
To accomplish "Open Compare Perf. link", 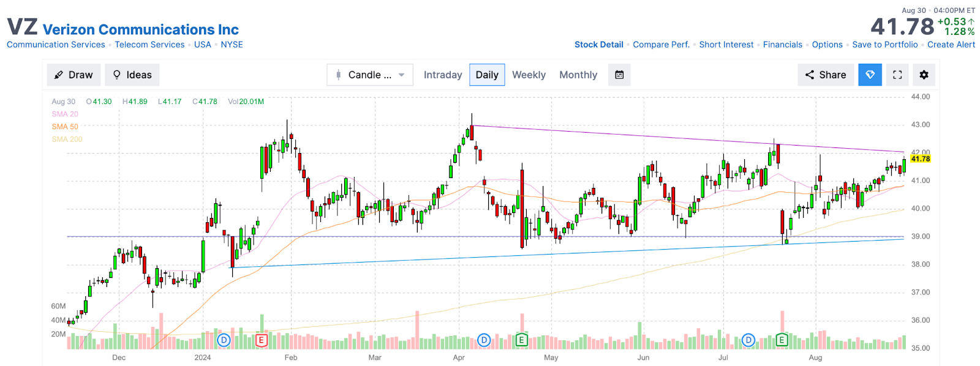I will pos(661,45).
